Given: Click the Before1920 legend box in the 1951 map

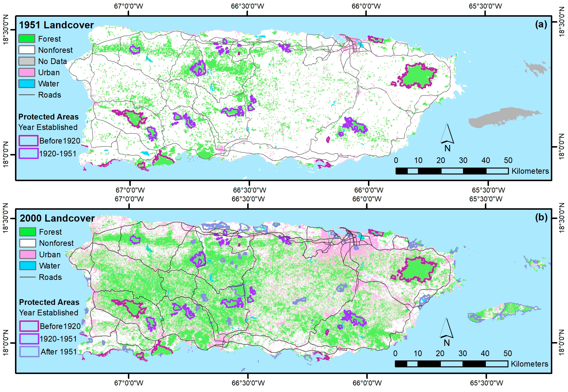Looking at the screenshot, I should tap(28, 141).
